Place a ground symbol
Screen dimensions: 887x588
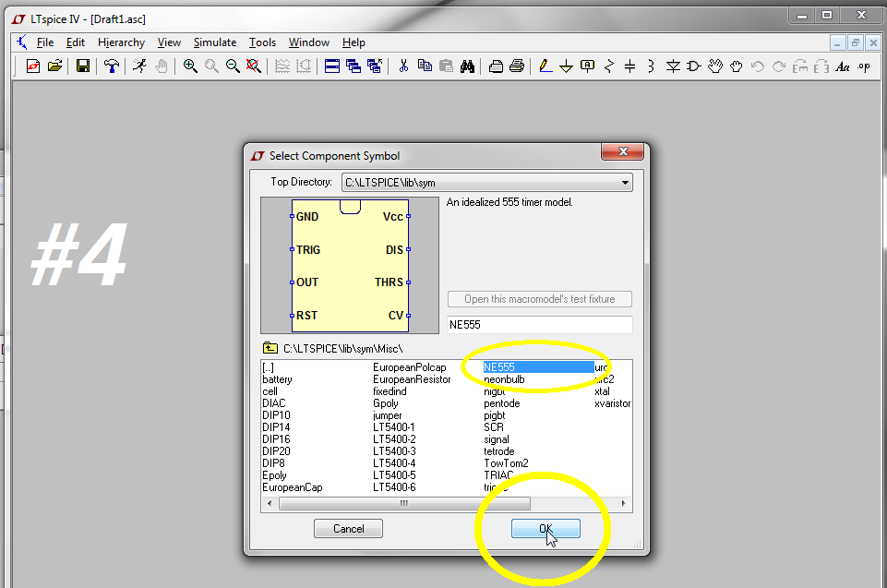pos(566,66)
